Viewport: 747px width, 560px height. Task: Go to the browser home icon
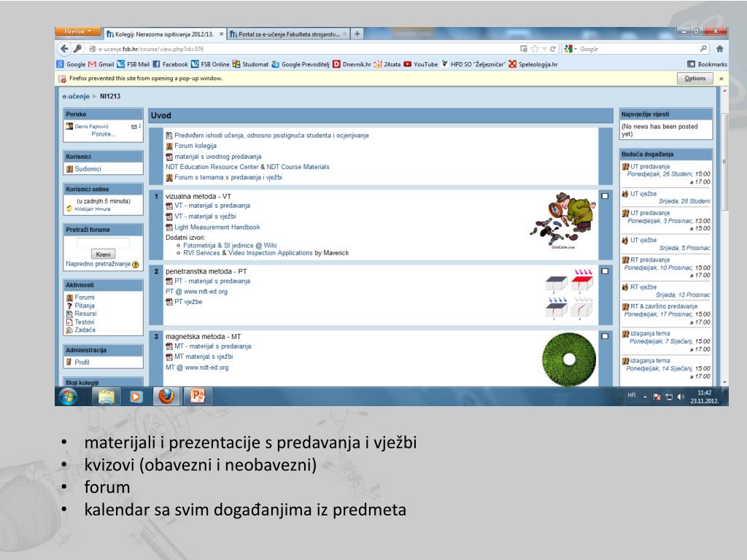click(x=720, y=49)
